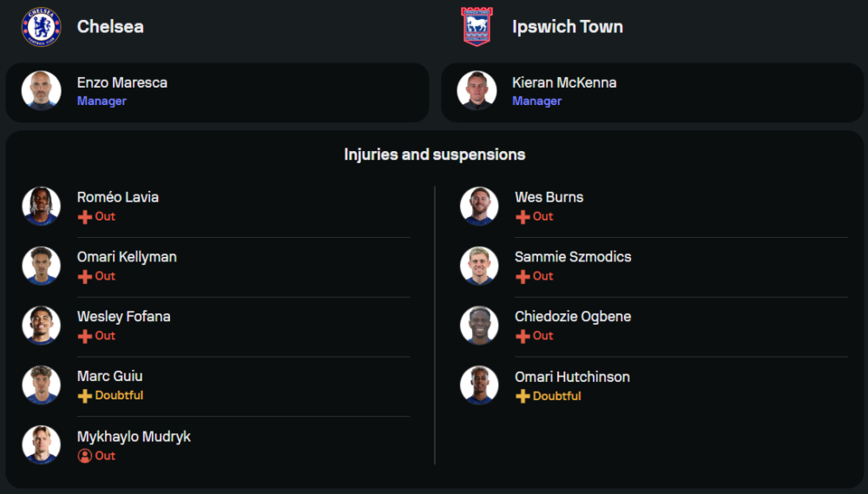Click the injury icon under Wesley Fofana
The height and width of the screenshot is (494, 868).
pos(85,336)
